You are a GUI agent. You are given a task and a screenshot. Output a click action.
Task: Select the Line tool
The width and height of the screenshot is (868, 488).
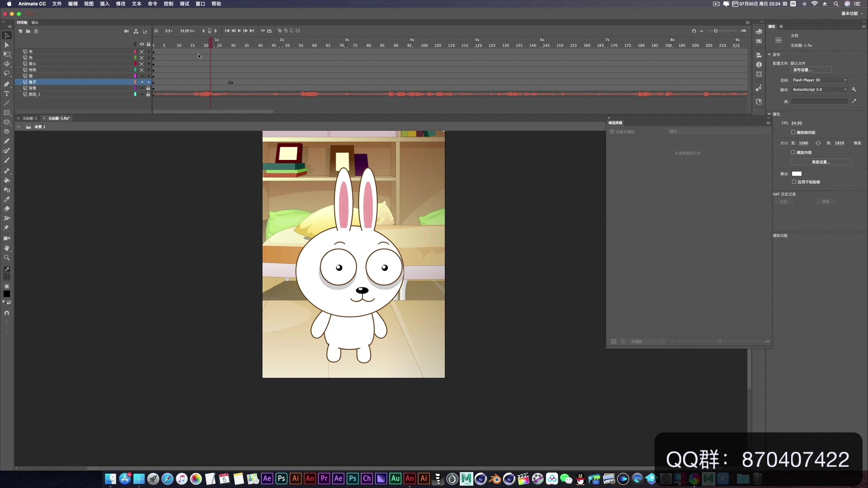click(x=7, y=103)
